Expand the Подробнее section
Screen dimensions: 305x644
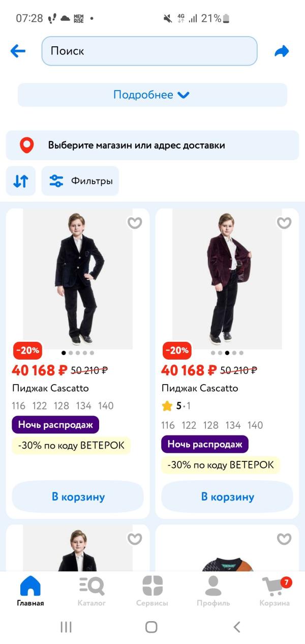click(152, 95)
